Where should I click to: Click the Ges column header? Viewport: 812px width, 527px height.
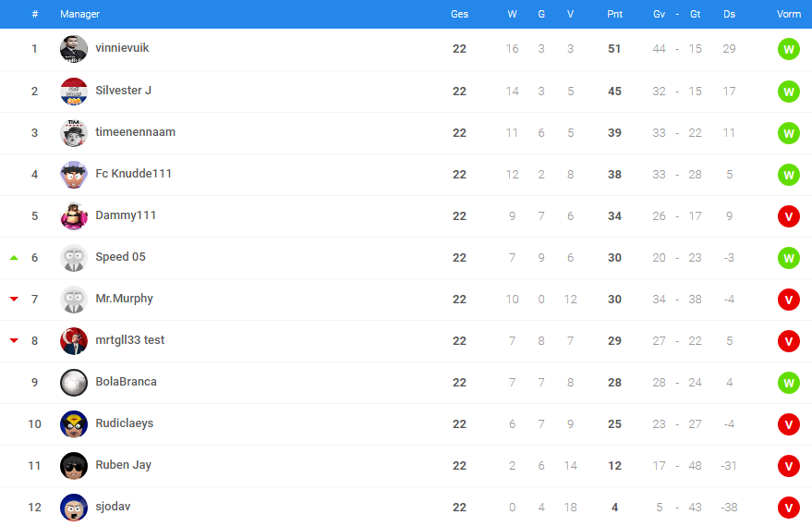(459, 14)
